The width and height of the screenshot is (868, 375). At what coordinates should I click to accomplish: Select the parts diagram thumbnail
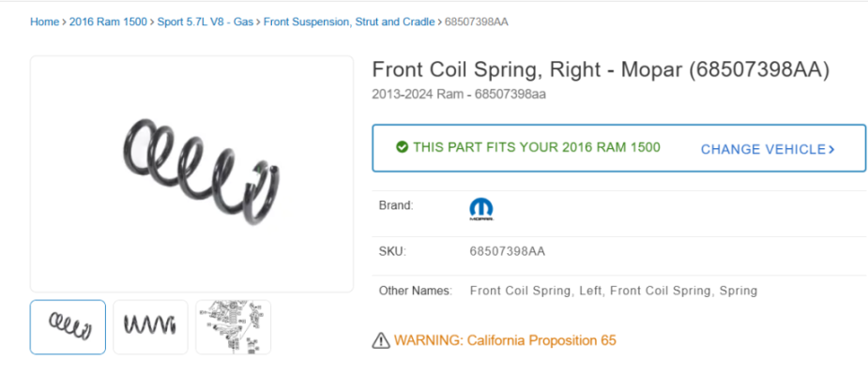tap(233, 327)
